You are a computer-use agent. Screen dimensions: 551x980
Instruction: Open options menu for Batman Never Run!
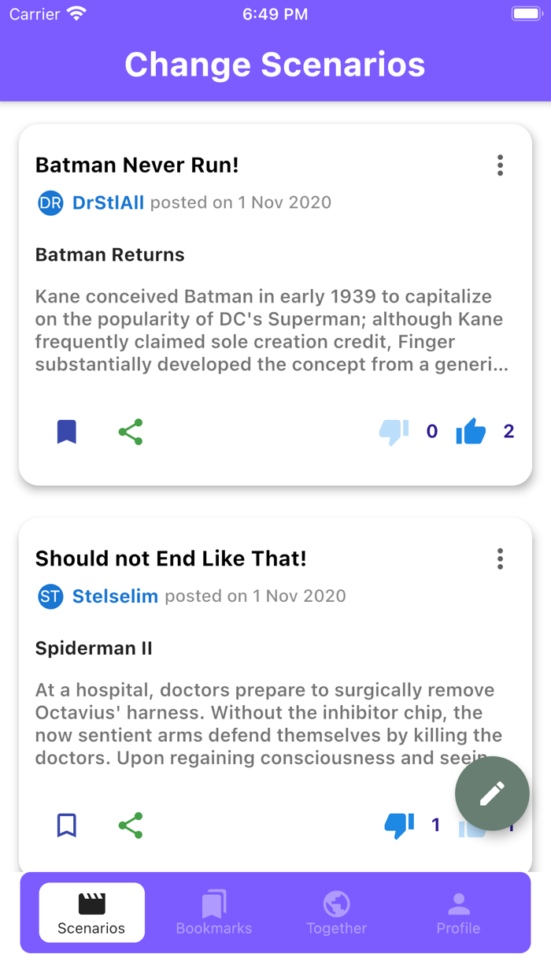tap(500, 165)
